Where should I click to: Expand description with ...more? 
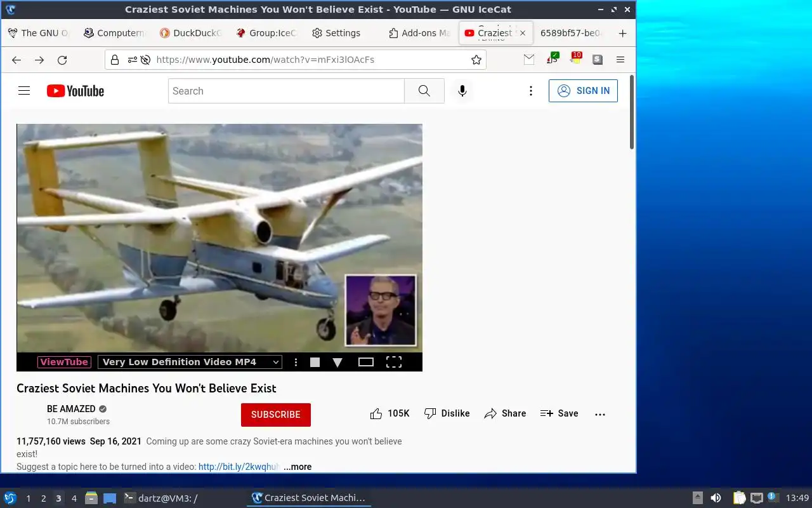[298, 467]
